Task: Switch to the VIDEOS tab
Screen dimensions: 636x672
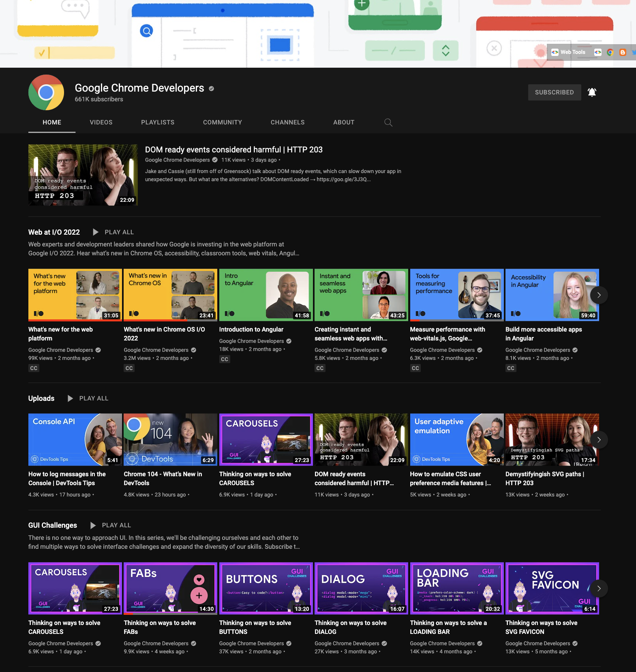Action: (x=101, y=122)
